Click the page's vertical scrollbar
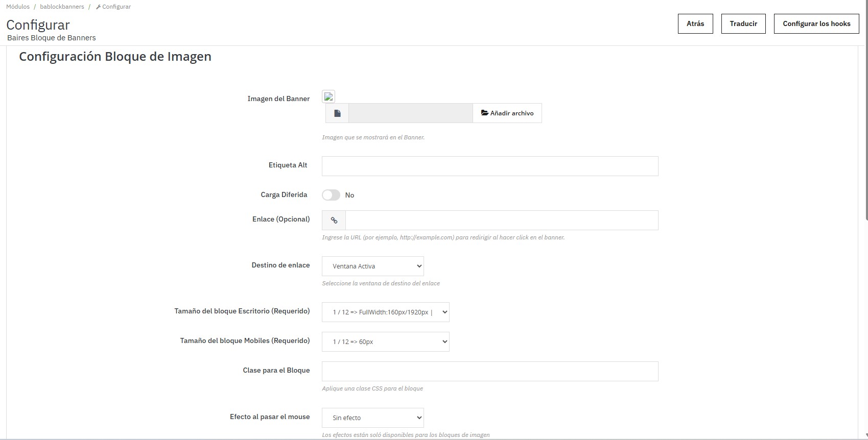Screen dimensions: 868x440 [x=865, y=128]
